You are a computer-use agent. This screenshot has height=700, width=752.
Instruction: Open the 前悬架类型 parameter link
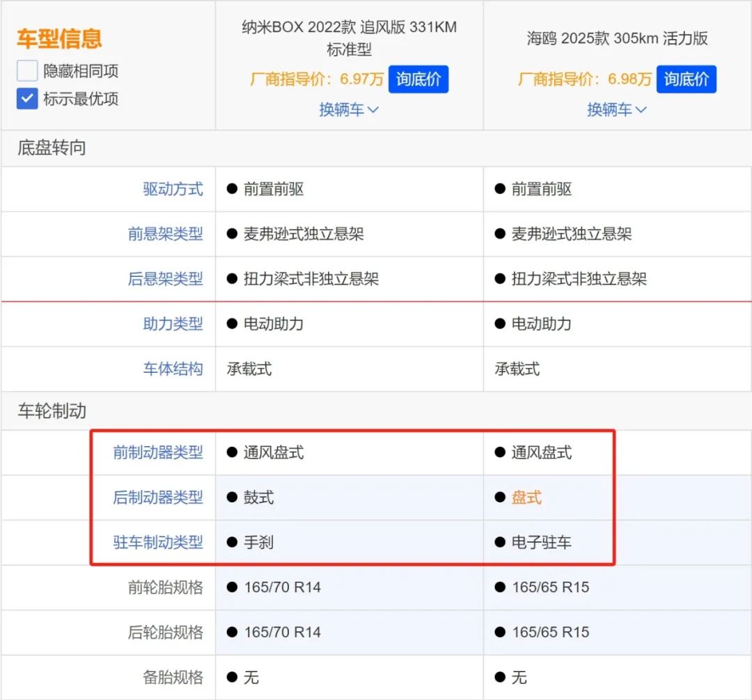pyautogui.click(x=166, y=234)
